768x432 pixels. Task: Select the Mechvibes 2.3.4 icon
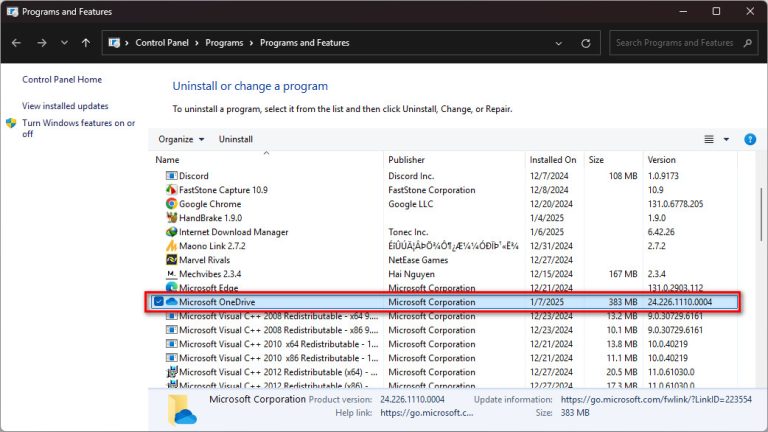tap(171, 274)
